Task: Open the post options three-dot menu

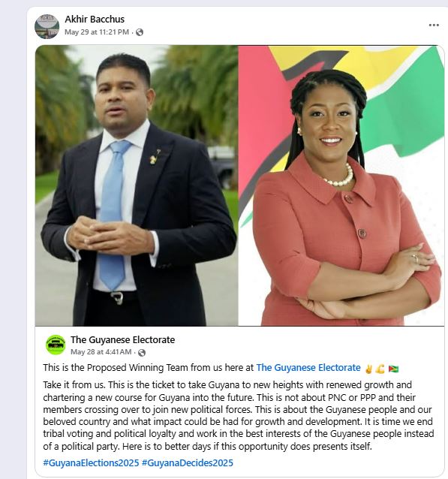Action: [434, 25]
